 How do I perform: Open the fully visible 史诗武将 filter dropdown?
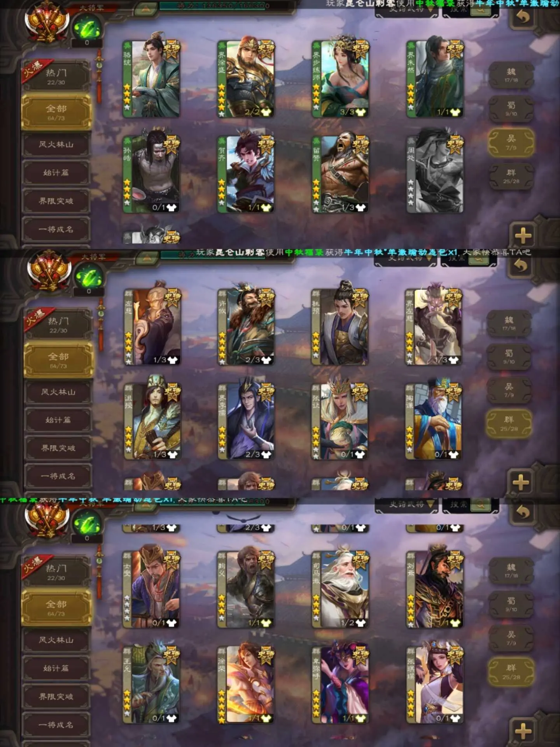coord(406,504)
